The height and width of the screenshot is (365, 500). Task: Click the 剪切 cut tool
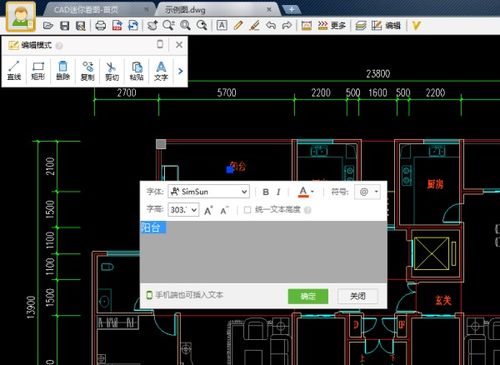click(112, 71)
